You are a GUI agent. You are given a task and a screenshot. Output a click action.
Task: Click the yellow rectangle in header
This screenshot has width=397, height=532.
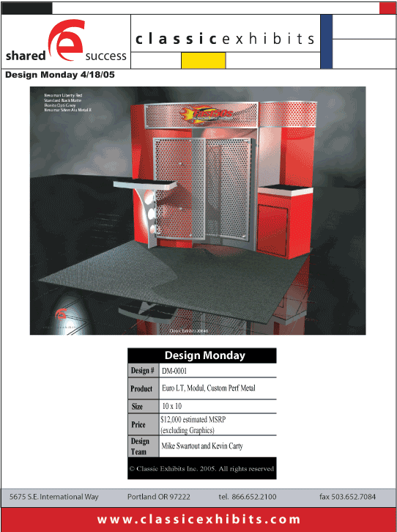tap(204, 60)
